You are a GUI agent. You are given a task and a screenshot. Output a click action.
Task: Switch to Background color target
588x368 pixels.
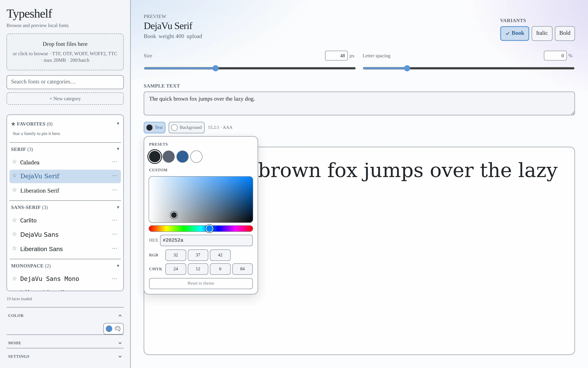187,128
